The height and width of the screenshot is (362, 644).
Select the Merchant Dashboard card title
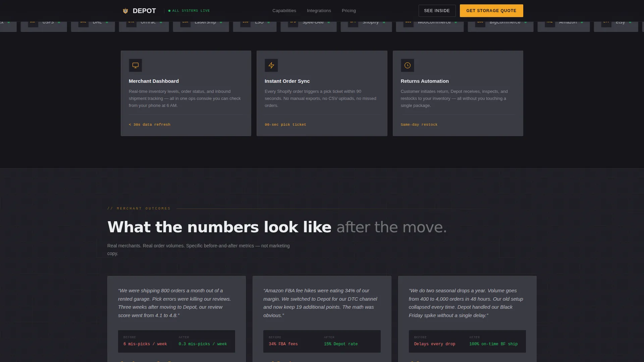pos(154,81)
